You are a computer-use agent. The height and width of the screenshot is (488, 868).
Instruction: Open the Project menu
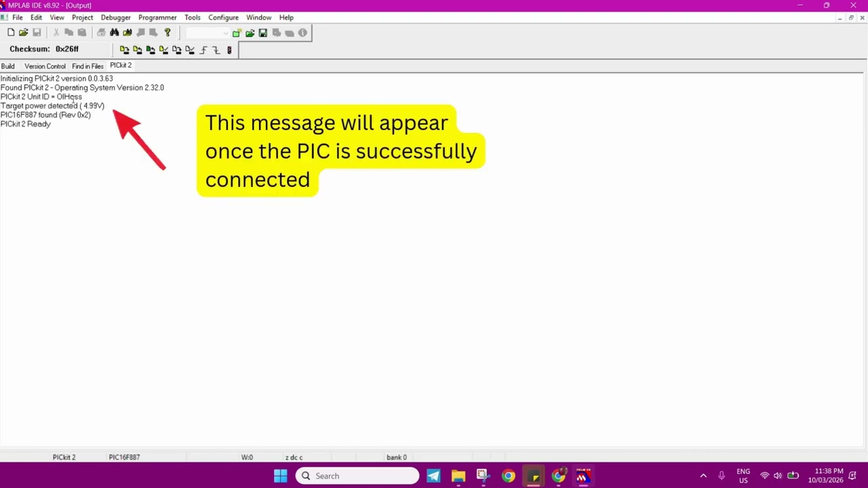tap(83, 18)
